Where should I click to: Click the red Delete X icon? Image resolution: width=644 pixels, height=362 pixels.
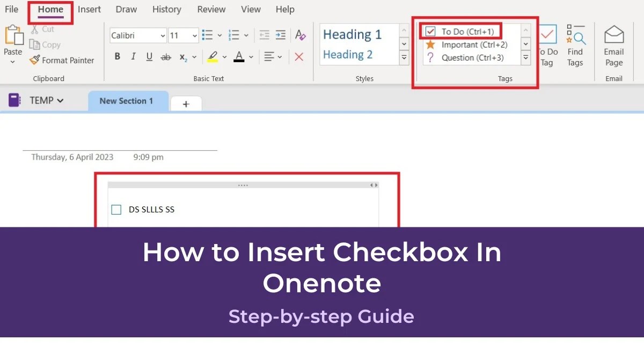[299, 56]
